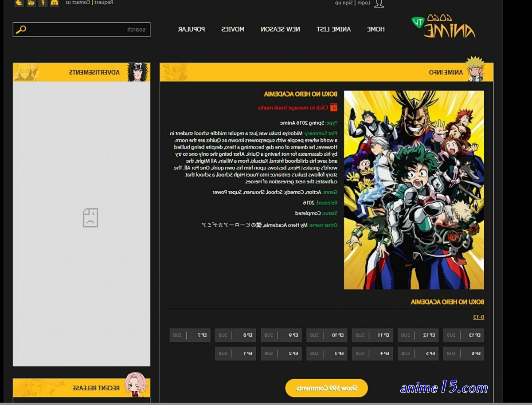Screen dimensions: 532x405
Task: Click the user profile icon near Login
Action: coord(379,4)
